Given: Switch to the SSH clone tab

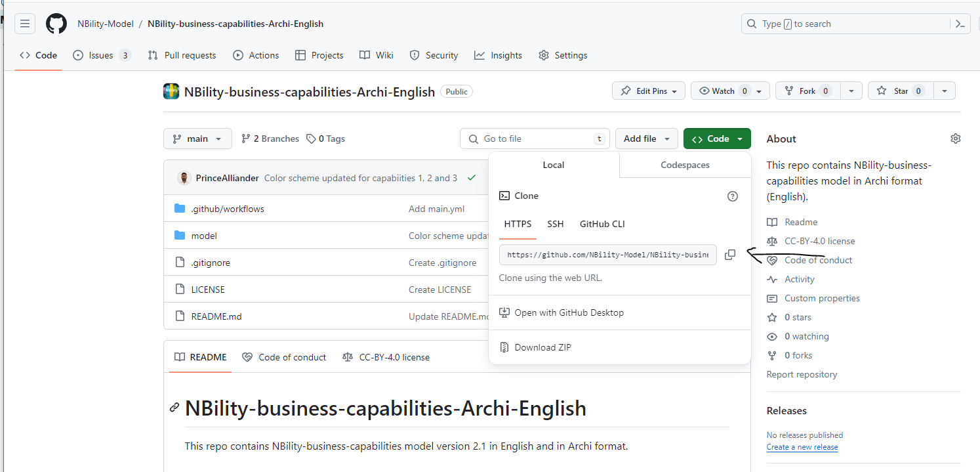Looking at the screenshot, I should click(556, 224).
